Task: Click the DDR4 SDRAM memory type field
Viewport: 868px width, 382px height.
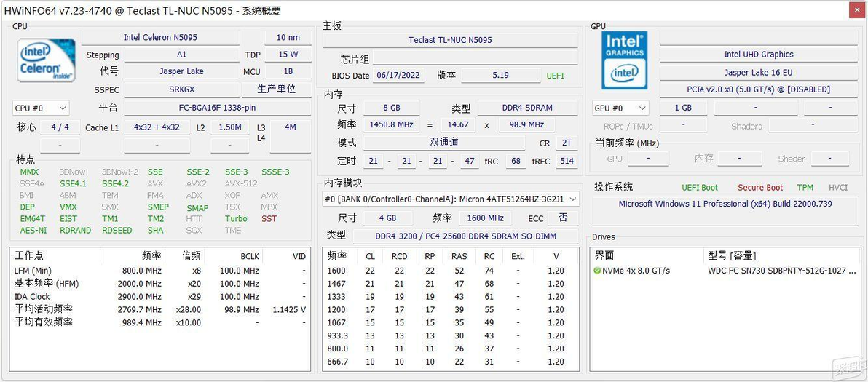Action: 528,108
